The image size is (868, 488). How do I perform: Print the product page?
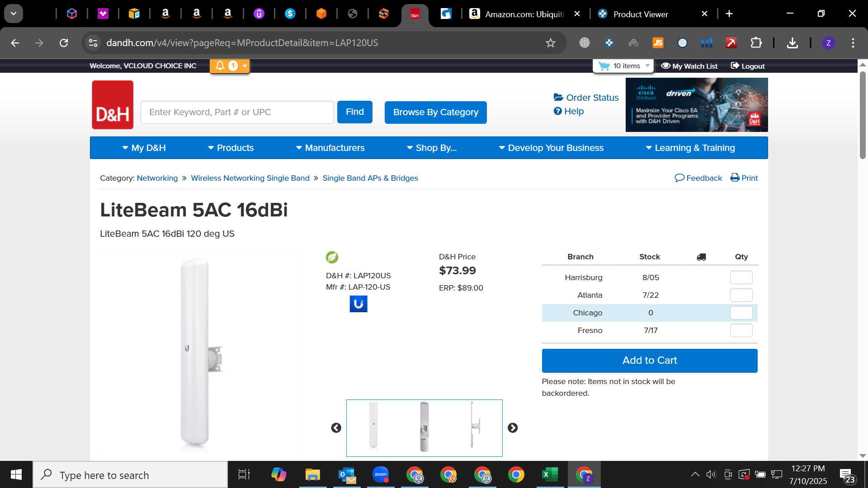[744, 178]
